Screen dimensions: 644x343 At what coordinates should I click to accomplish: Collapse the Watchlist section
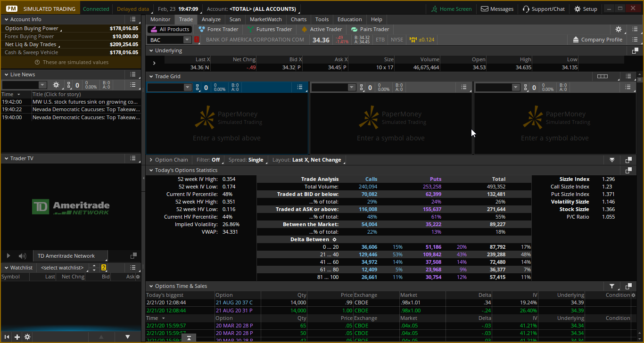click(x=6, y=268)
